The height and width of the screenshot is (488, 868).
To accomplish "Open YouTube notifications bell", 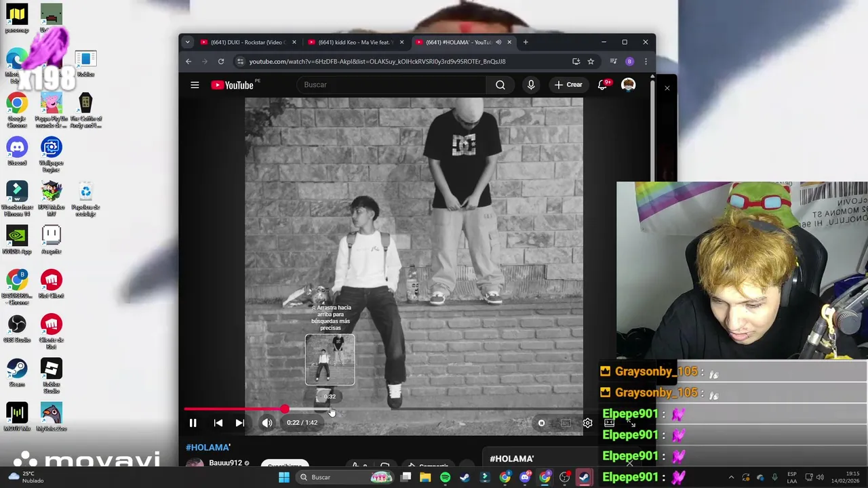I will [x=602, y=85].
